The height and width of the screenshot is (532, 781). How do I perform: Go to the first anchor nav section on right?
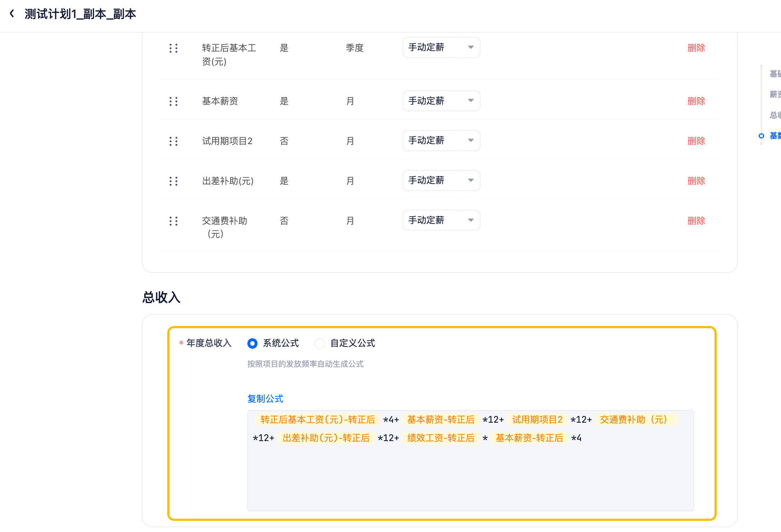(775, 74)
